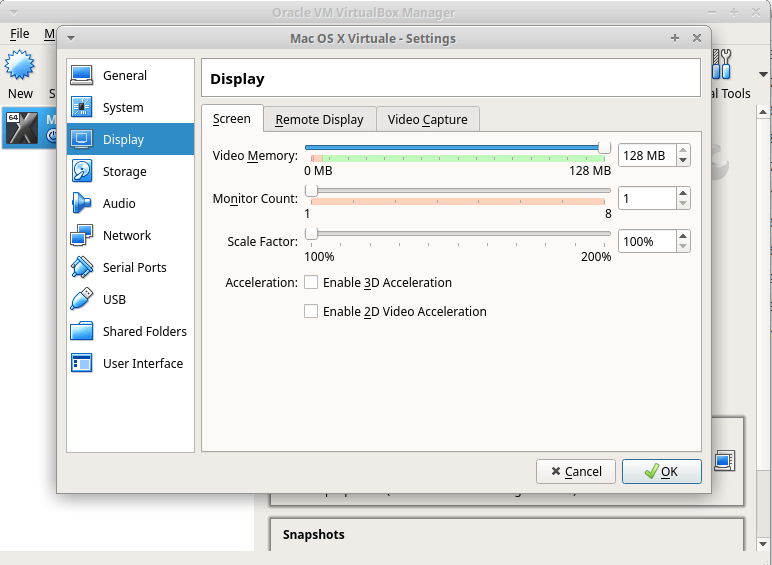
Task: Select the Serial Ports category label
Action: pyautogui.click(x=134, y=267)
